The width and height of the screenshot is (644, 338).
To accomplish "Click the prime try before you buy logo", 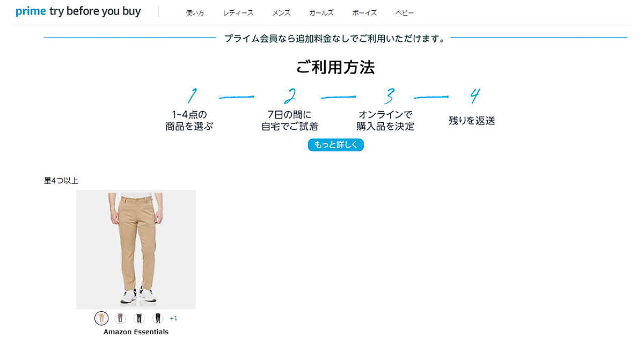I will point(78,12).
